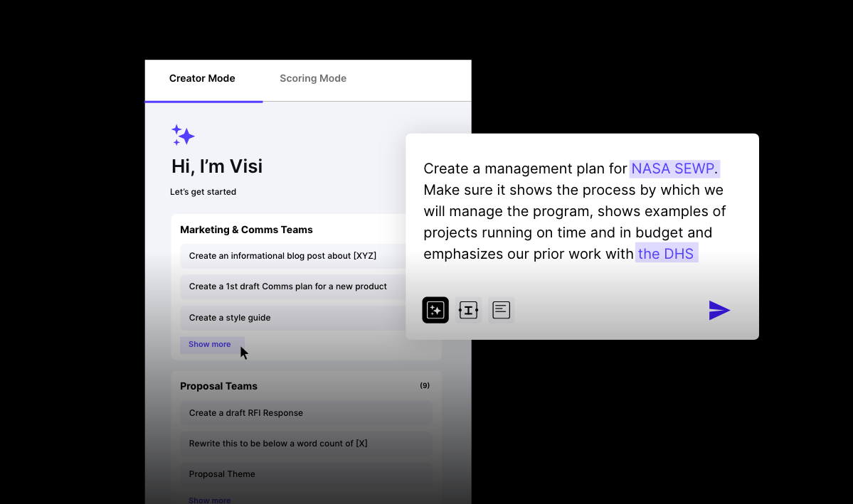
Task: Click the Proposal Teams (9) count badge
Action: (x=425, y=385)
